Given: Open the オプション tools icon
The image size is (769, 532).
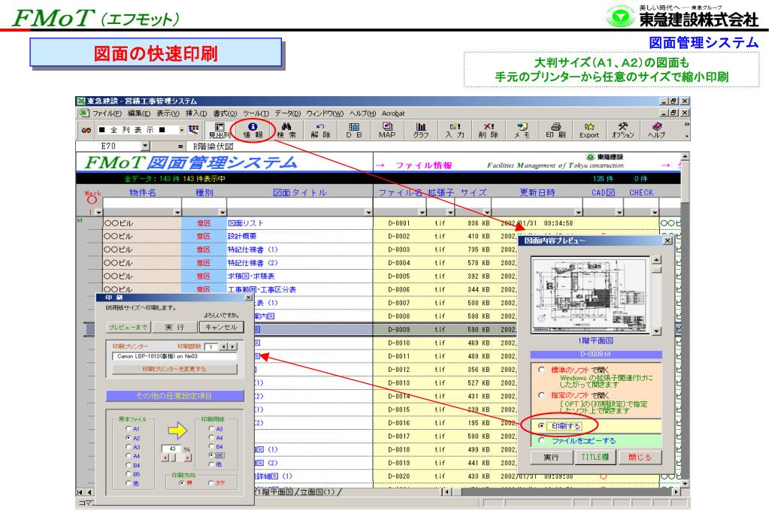Looking at the screenshot, I should click(623, 131).
